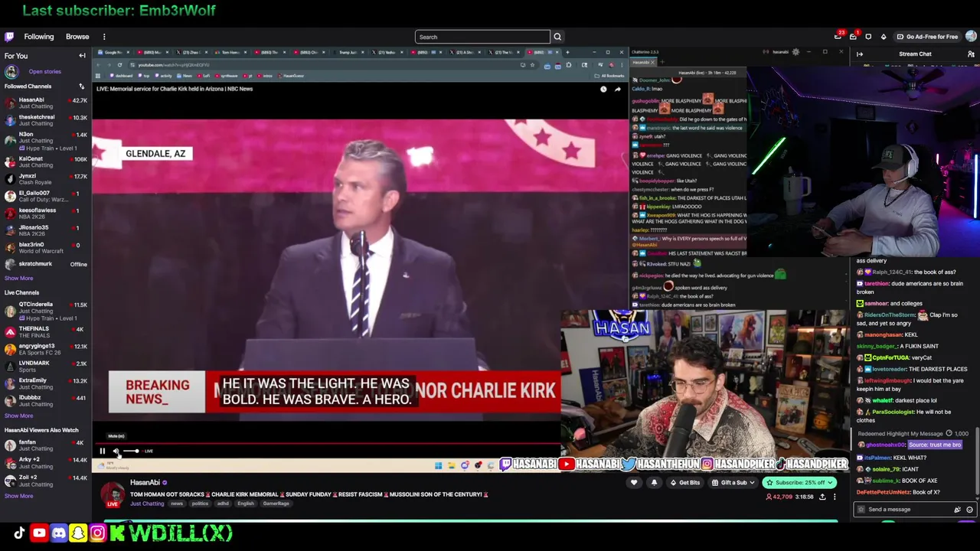Toggle the heart follow button

(634, 483)
